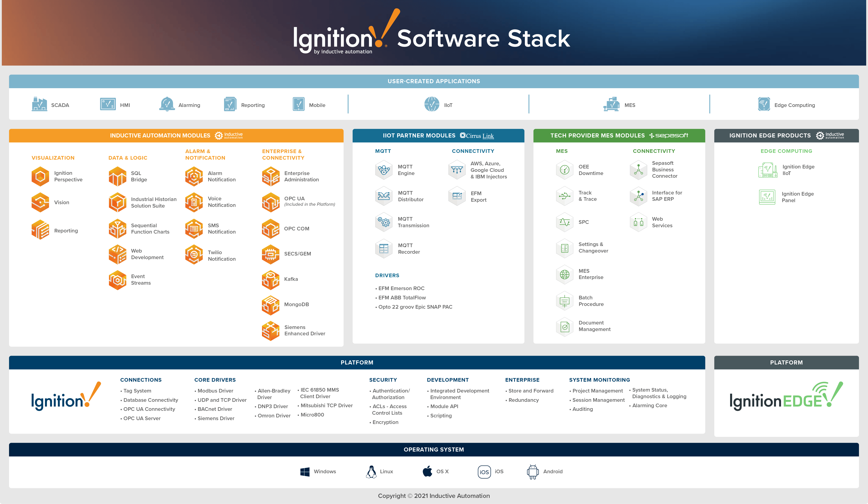Image resolution: width=868 pixels, height=504 pixels.
Task: Select the Voice Notification module icon
Action: pyautogui.click(x=194, y=202)
